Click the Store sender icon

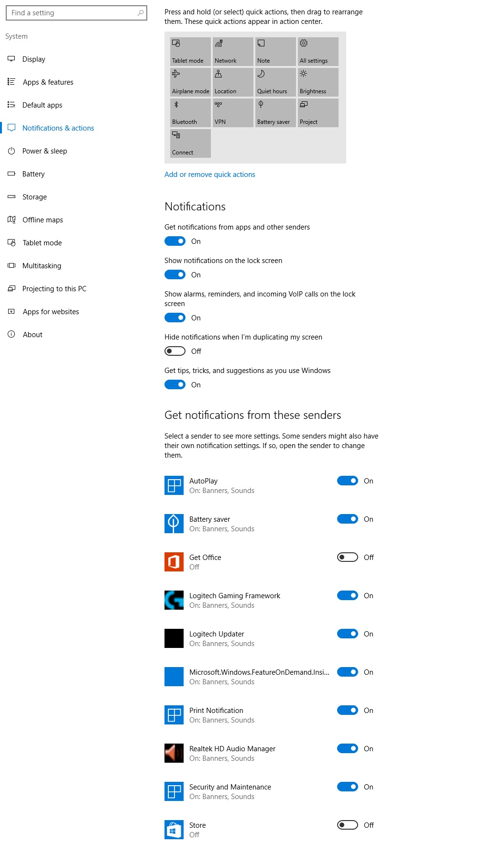(174, 830)
